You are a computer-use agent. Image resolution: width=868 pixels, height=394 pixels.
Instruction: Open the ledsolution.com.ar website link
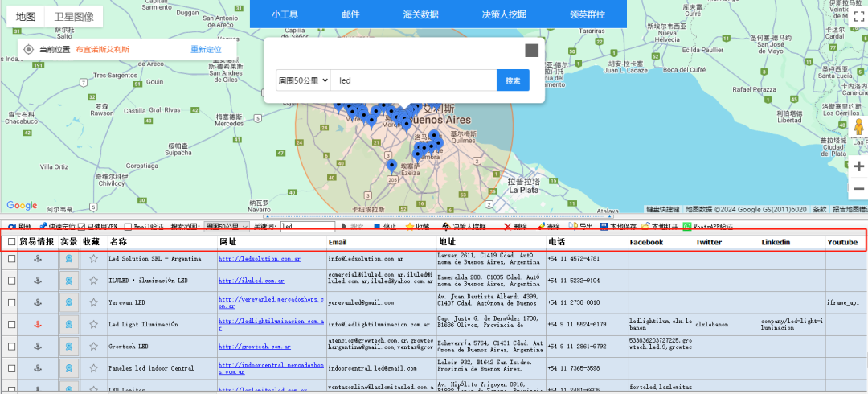coord(260,259)
